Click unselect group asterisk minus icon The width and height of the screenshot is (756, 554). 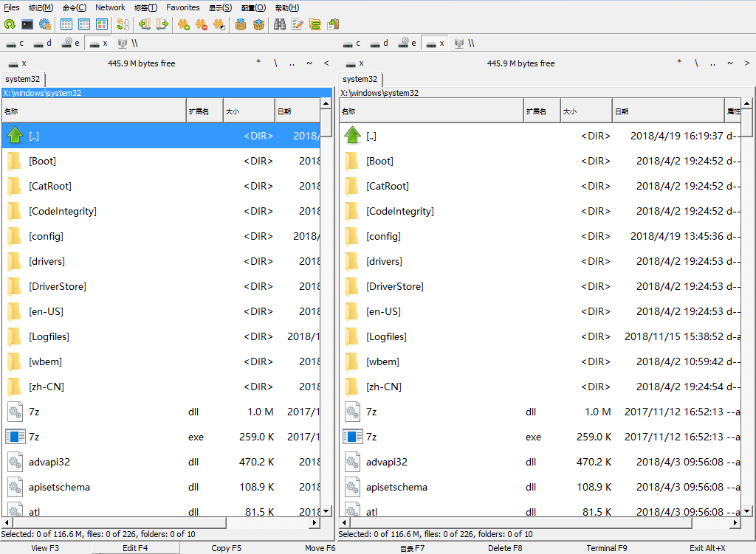(202, 24)
